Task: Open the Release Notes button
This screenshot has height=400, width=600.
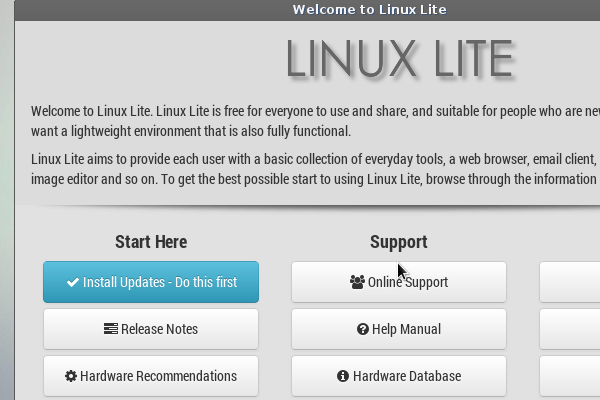Action: click(x=151, y=329)
